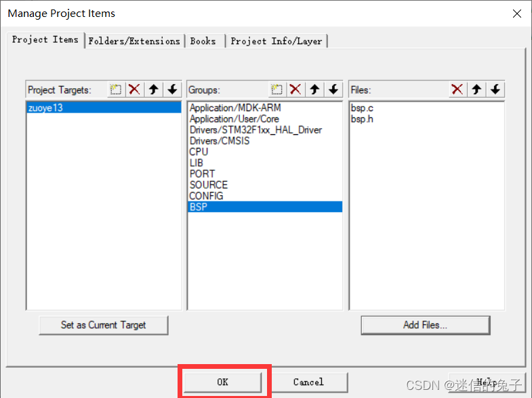The image size is (532, 398).
Task: Delete the selected project target
Action: (x=135, y=89)
